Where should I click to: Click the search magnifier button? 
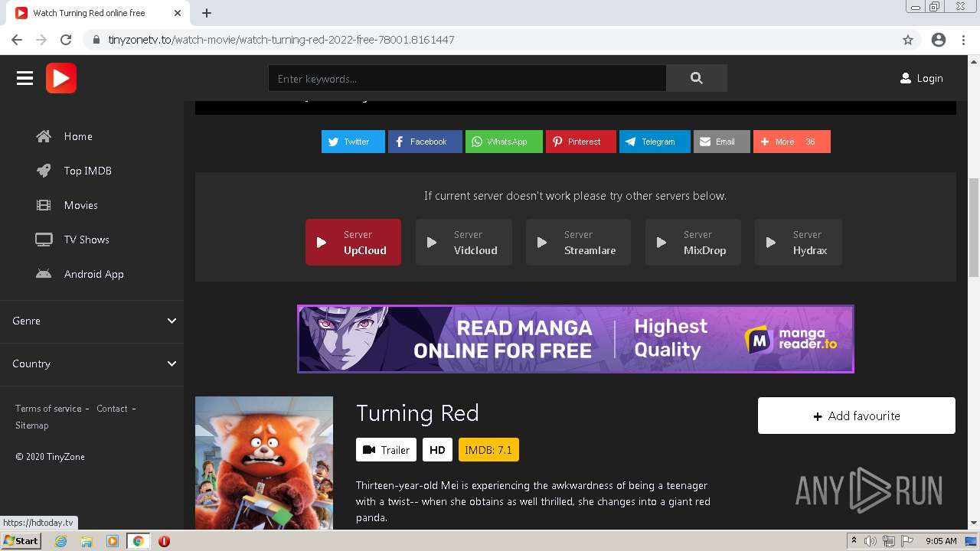point(696,78)
